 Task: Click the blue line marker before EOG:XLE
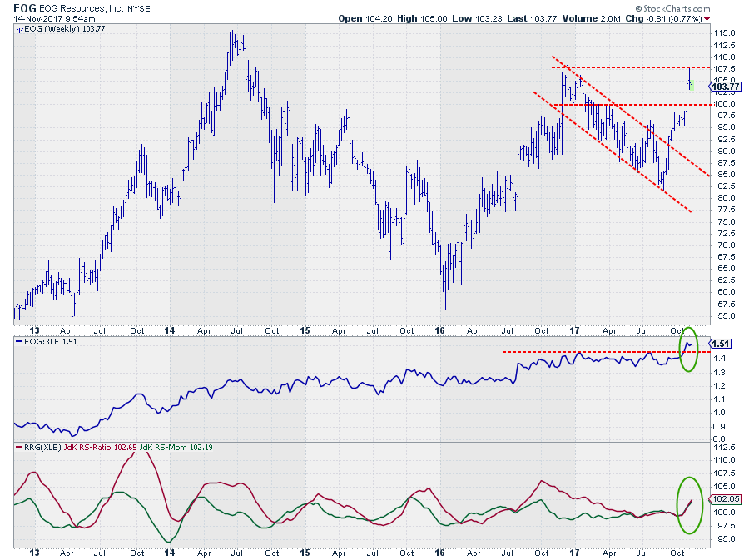coord(17,341)
